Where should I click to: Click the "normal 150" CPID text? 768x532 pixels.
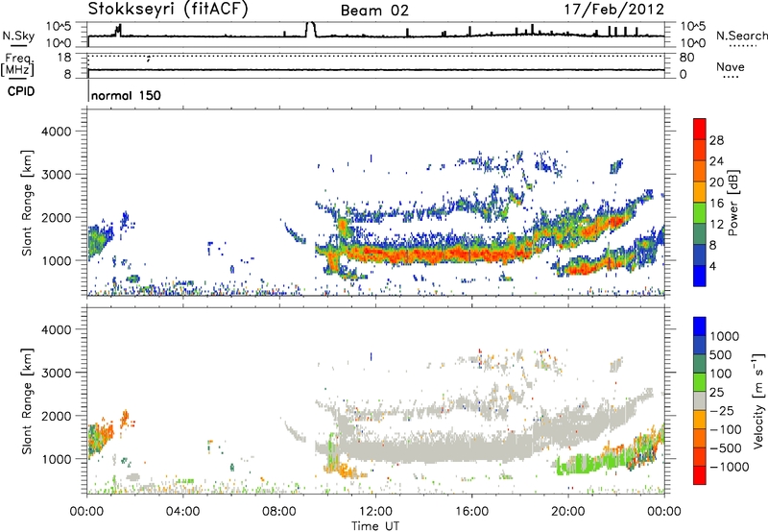[126, 95]
